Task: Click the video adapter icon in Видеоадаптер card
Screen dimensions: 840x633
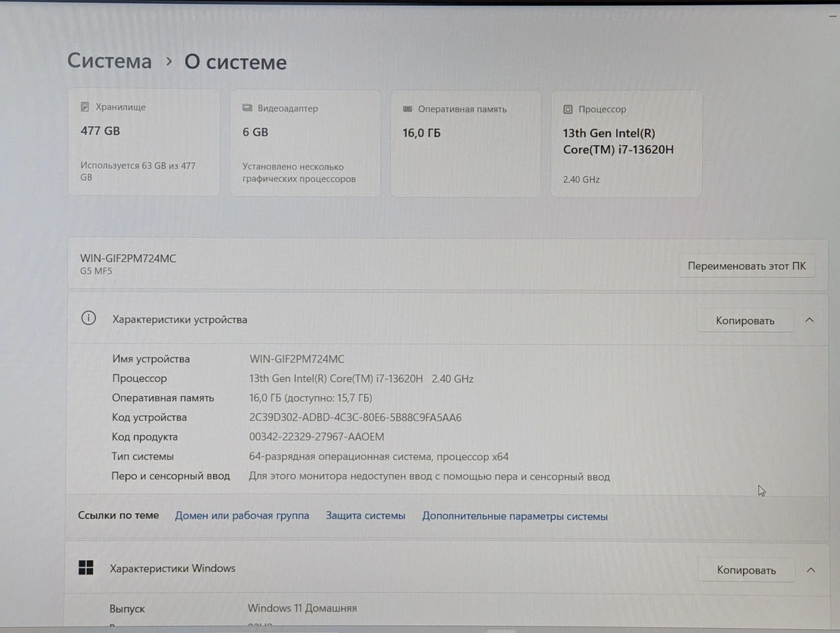Action: tap(247, 108)
